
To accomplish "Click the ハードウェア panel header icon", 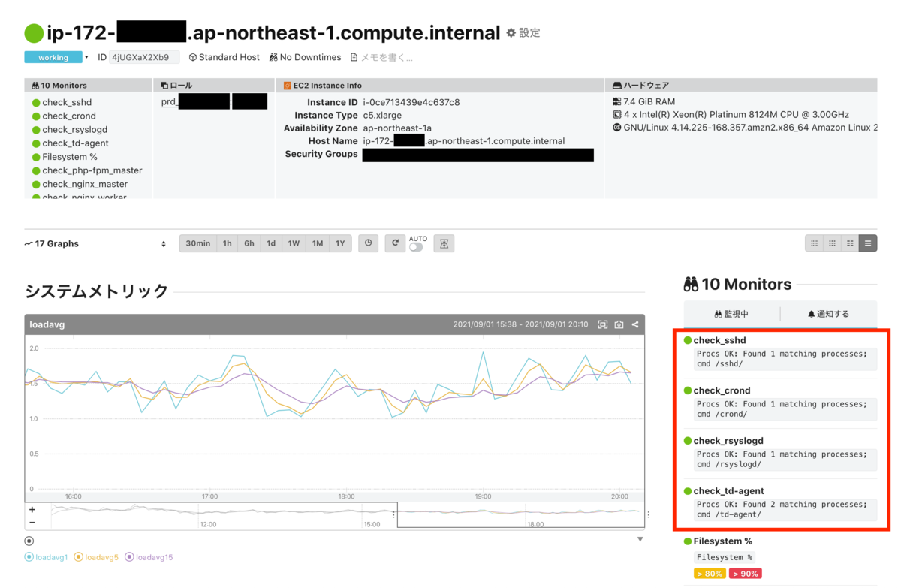I will click(616, 86).
